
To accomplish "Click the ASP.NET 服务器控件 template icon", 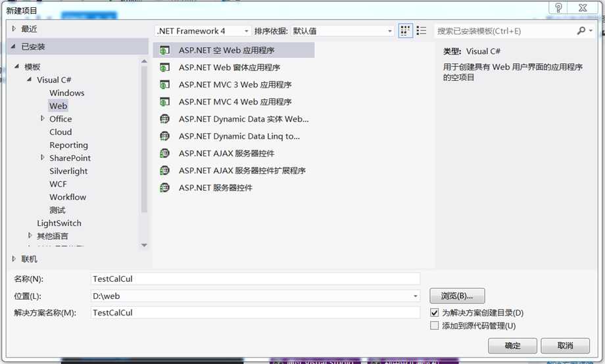I will click(x=165, y=188).
